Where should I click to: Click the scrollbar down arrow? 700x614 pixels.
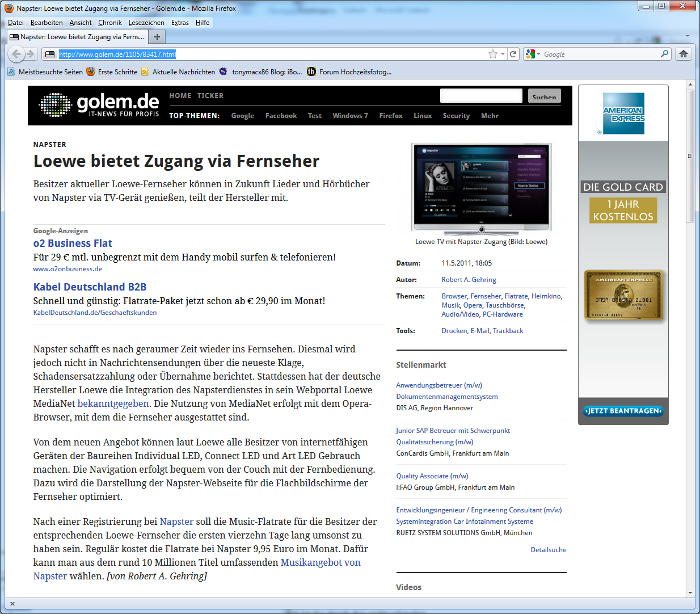tap(690, 592)
